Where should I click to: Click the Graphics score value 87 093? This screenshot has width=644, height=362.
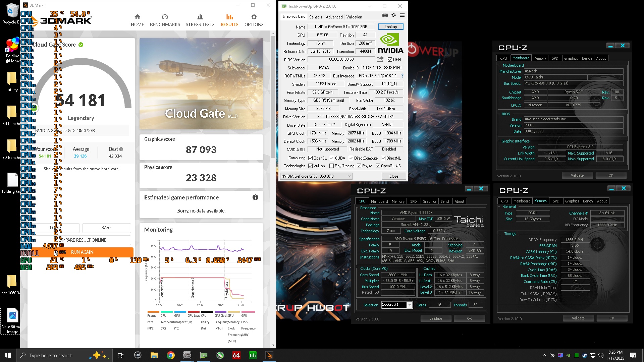point(201,150)
